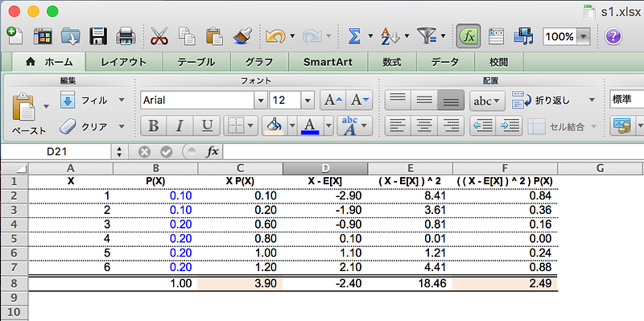Click the large Paste clipboard button

coord(24,107)
